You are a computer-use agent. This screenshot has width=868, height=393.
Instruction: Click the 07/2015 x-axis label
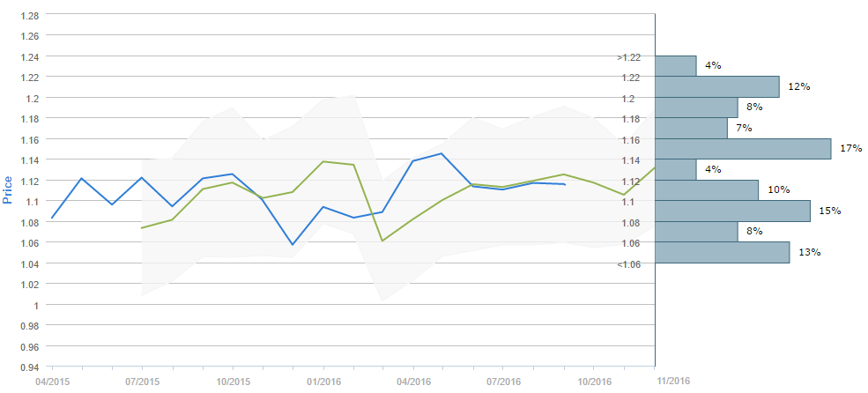click(x=141, y=382)
